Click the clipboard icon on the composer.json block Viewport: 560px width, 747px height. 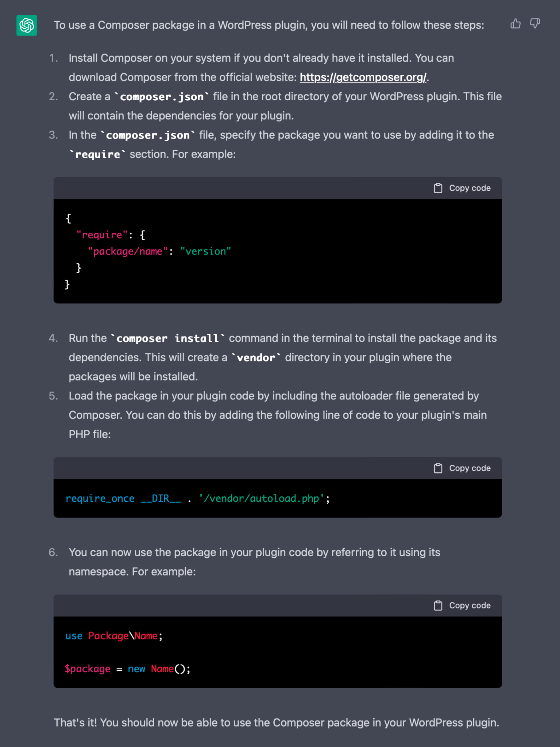tap(438, 188)
